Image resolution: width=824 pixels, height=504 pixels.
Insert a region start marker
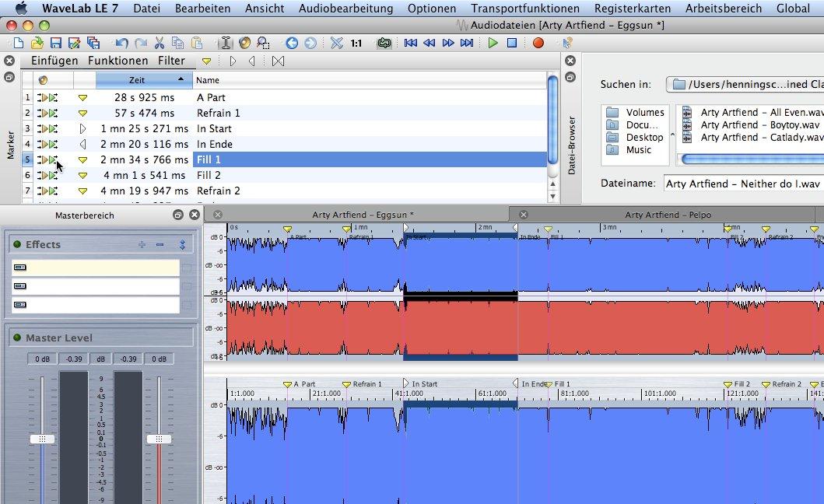pos(233,61)
